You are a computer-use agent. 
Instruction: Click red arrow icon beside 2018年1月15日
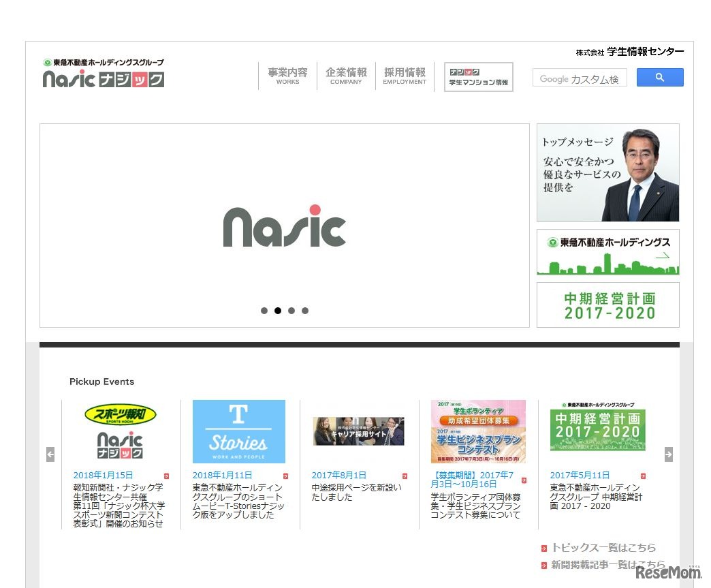(x=166, y=476)
